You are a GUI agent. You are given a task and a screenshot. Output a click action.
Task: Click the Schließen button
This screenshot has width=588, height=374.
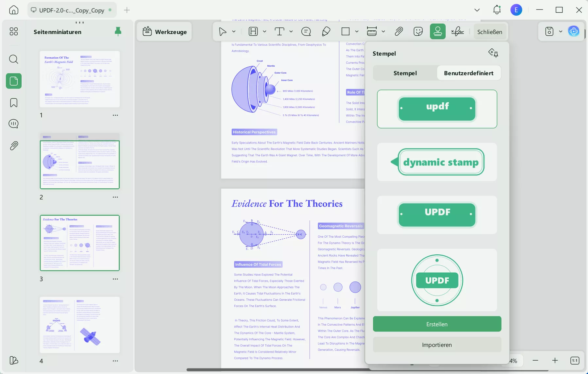490,32
